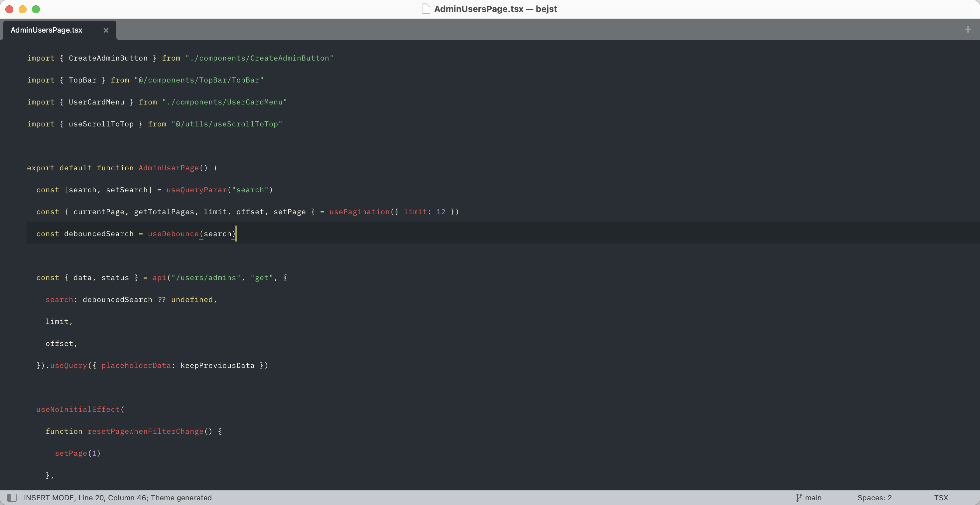Screen dimensions: 980x505
Task: Toggle the sidebar icon in status bar
Action: [x=12, y=497]
